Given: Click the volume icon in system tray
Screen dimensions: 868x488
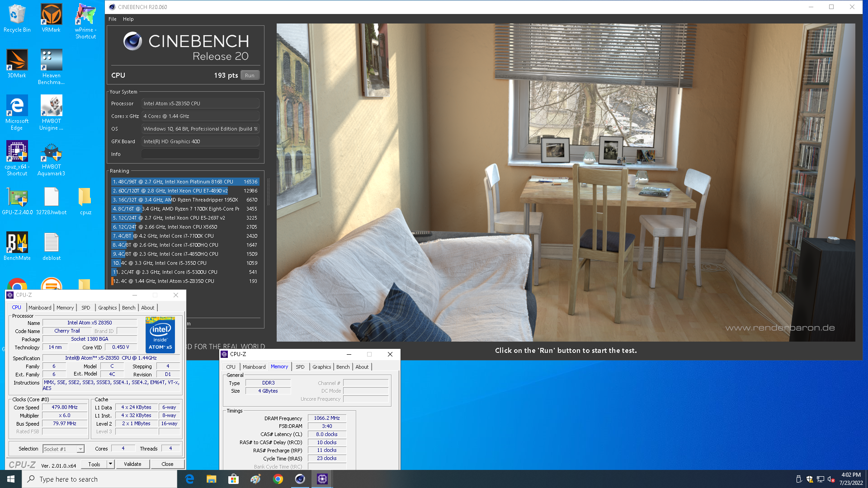Looking at the screenshot, I should tap(831, 479).
